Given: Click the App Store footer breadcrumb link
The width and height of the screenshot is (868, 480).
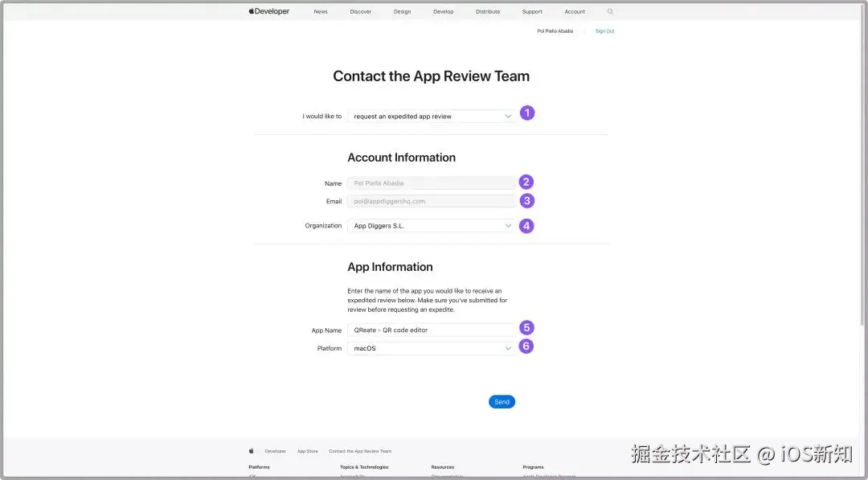Looking at the screenshot, I should pyautogui.click(x=308, y=451).
